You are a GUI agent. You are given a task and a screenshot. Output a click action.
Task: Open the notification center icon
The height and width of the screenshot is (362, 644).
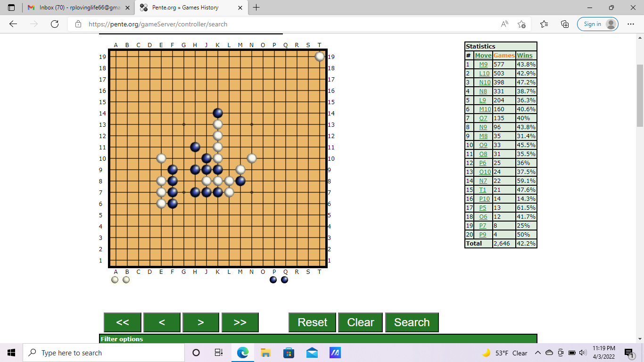pos(628,353)
